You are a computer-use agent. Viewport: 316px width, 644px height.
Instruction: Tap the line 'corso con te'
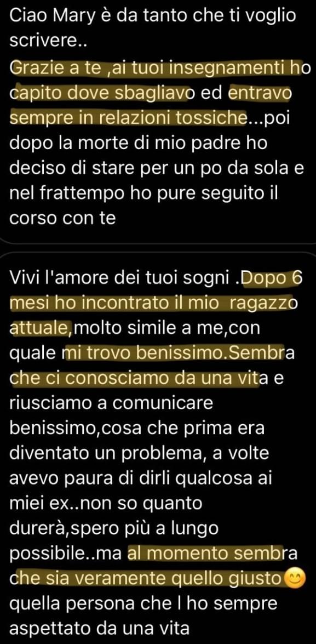pos(62,219)
